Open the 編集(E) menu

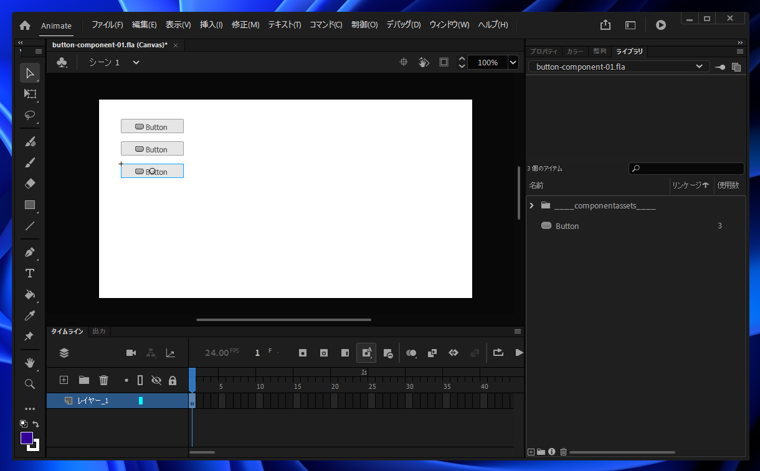(144, 25)
